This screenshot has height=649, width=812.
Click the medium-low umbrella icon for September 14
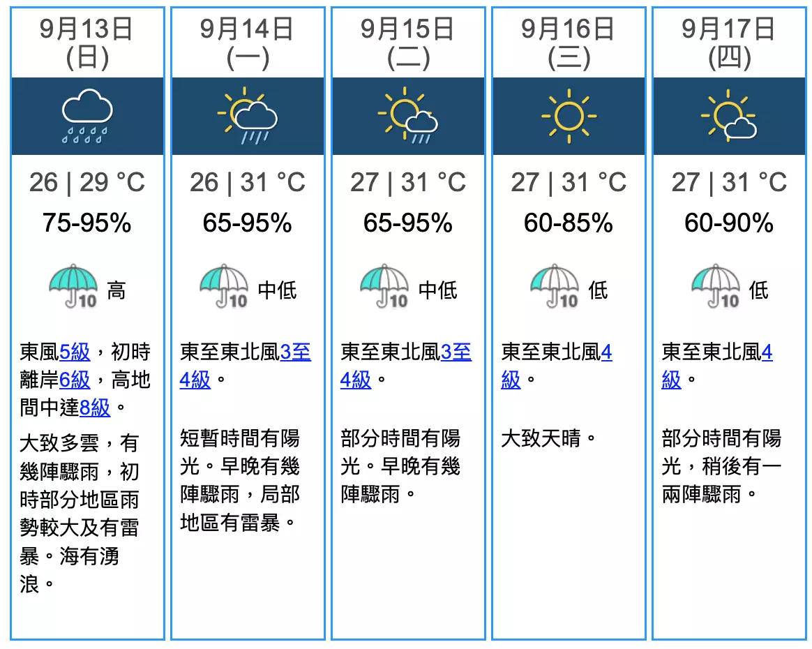click(224, 286)
